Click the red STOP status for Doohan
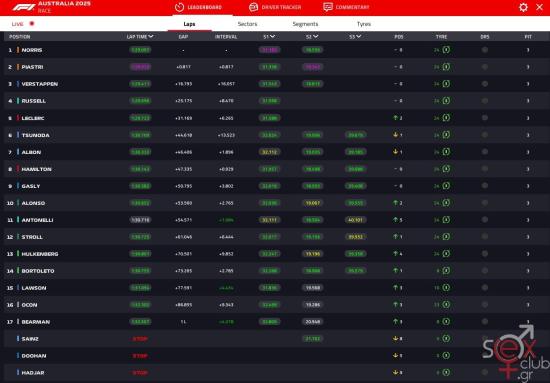The width and height of the screenshot is (550, 383). point(140,356)
